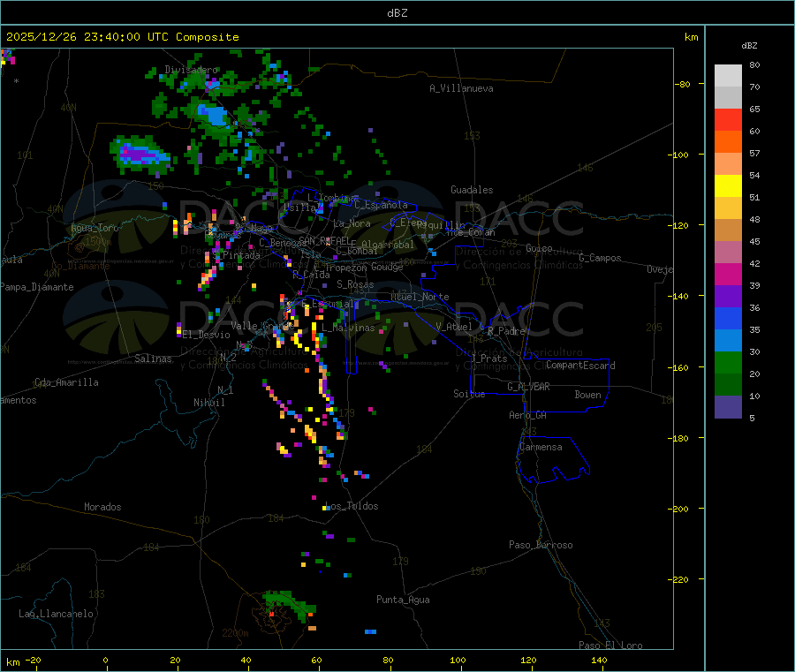Click the C_Campos map label
Viewport: 795px width, 672px height.
coord(600,258)
